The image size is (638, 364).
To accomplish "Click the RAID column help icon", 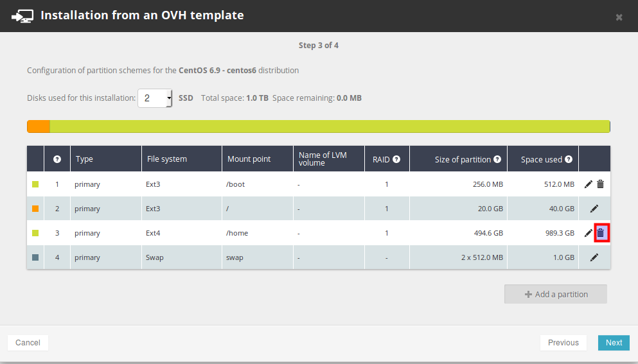I will point(396,159).
